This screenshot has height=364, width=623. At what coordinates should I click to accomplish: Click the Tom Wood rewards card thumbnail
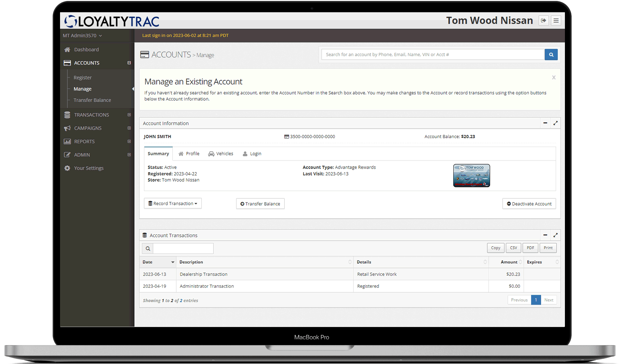pos(471,176)
